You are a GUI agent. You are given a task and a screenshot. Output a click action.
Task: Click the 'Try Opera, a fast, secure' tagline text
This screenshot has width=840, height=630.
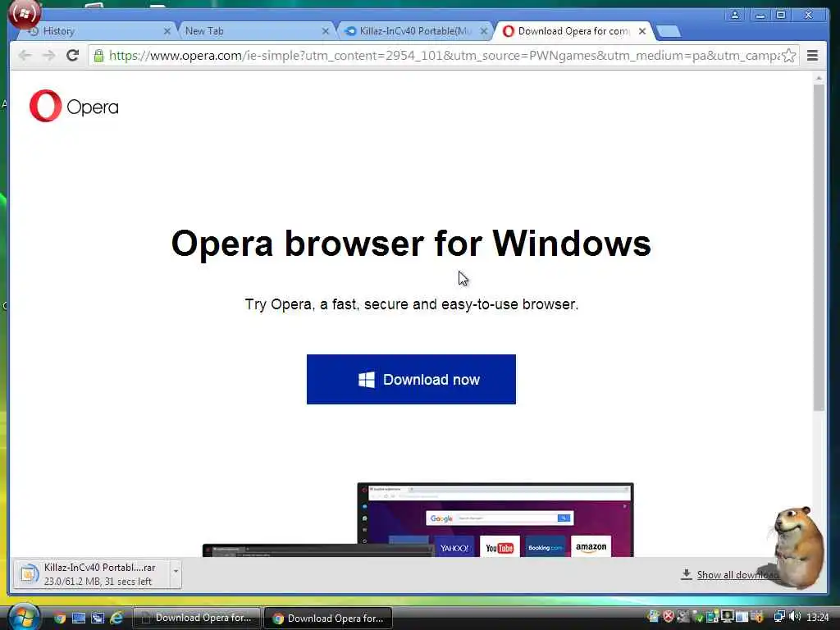click(412, 304)
